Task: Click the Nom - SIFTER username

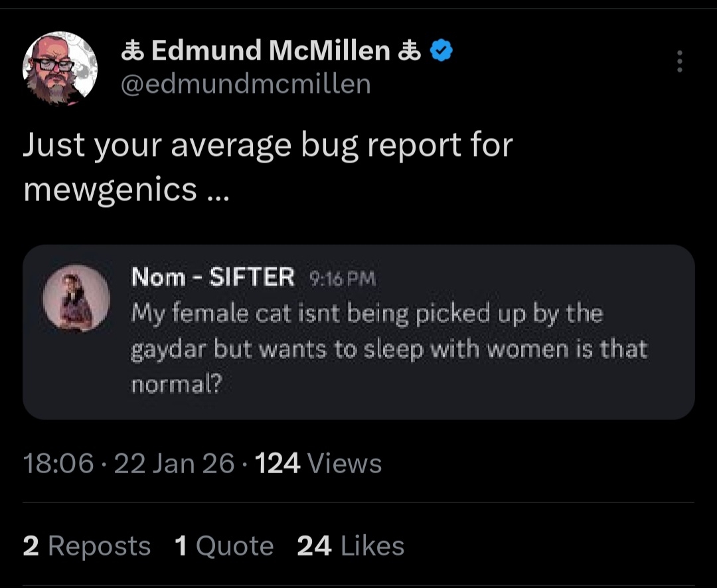Action: tap(212, 277)
